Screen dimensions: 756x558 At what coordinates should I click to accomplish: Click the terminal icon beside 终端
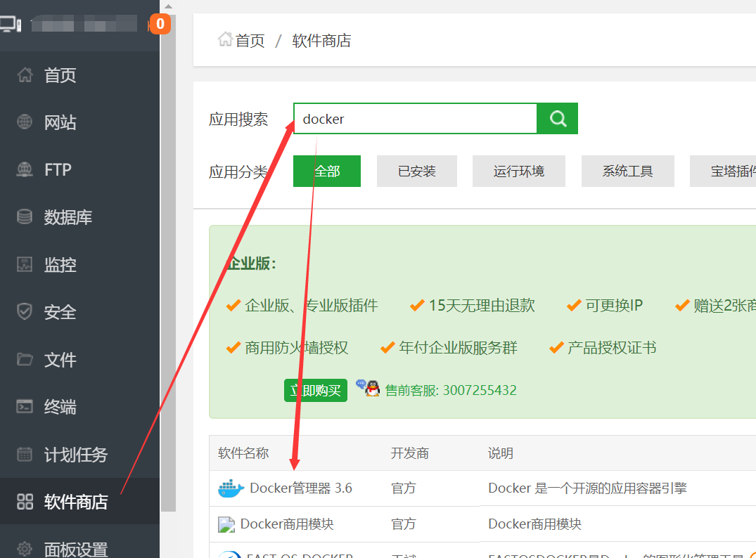click(x=25, y=407)
